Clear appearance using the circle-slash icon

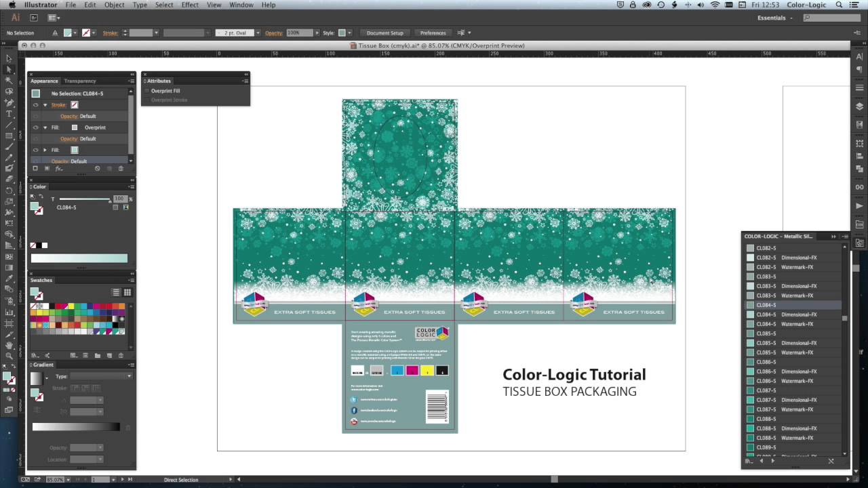(x=97, y=168)
